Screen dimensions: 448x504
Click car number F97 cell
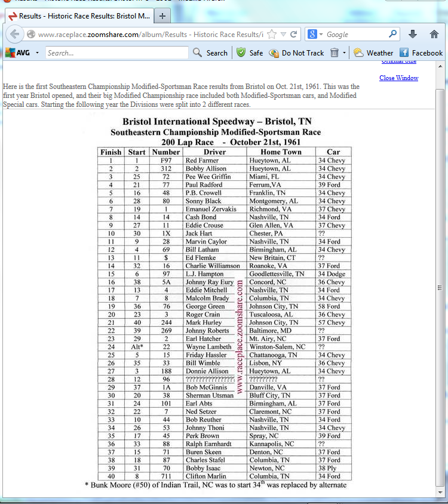tap(166, 161)
